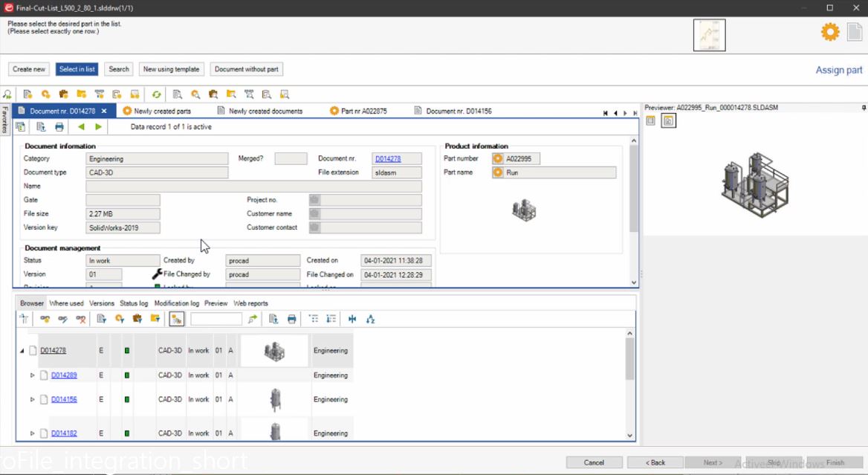Click the A-Z sort icon in browser toolbar
This screenshot has height=475, width=868.
tap(370, 319)
